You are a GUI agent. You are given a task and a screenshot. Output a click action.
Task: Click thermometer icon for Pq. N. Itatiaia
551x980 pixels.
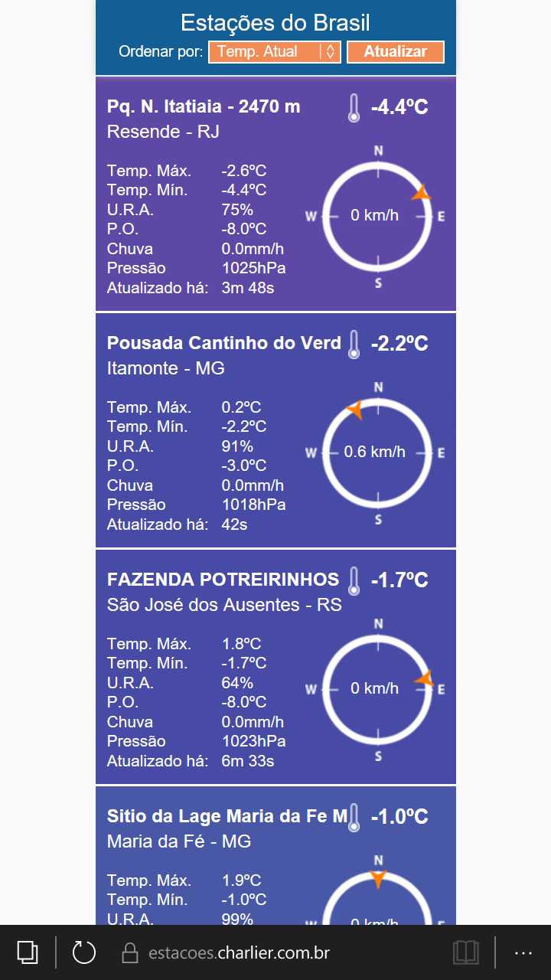(x=353, y=108)
